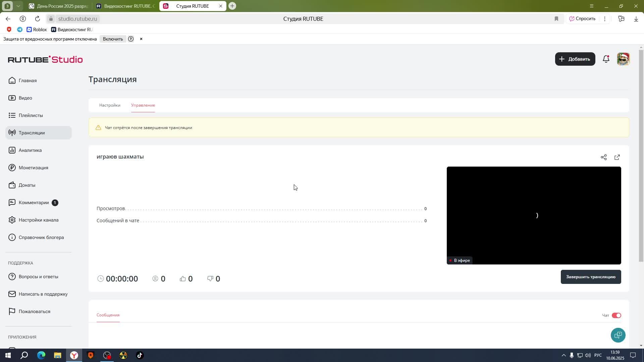Open the Видеохостинг RU bookmark
Screen dimensions: 644x362
click(x=72, y=29)
